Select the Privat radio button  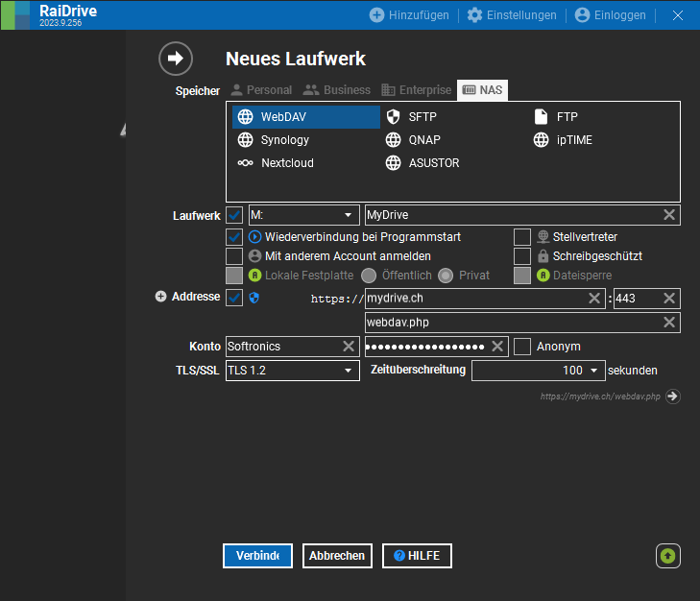pyautogui.click(x=446, y=276)
